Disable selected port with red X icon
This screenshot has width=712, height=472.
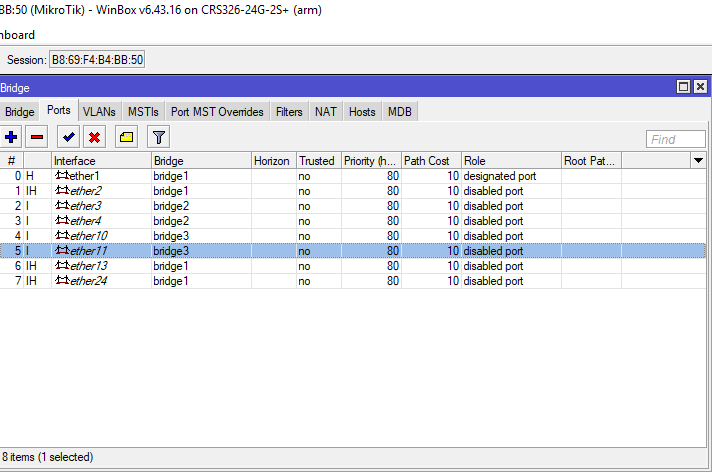click(94, 137)
